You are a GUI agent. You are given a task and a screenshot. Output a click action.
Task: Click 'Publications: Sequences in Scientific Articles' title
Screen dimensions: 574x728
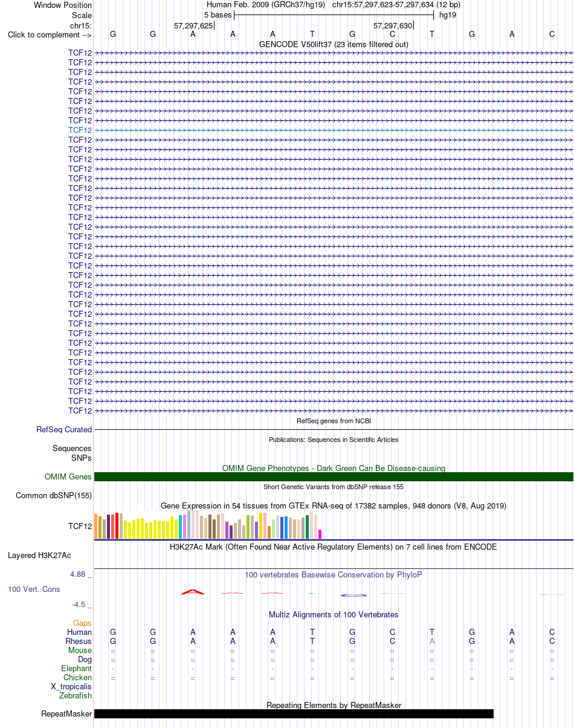pos(334,440)
